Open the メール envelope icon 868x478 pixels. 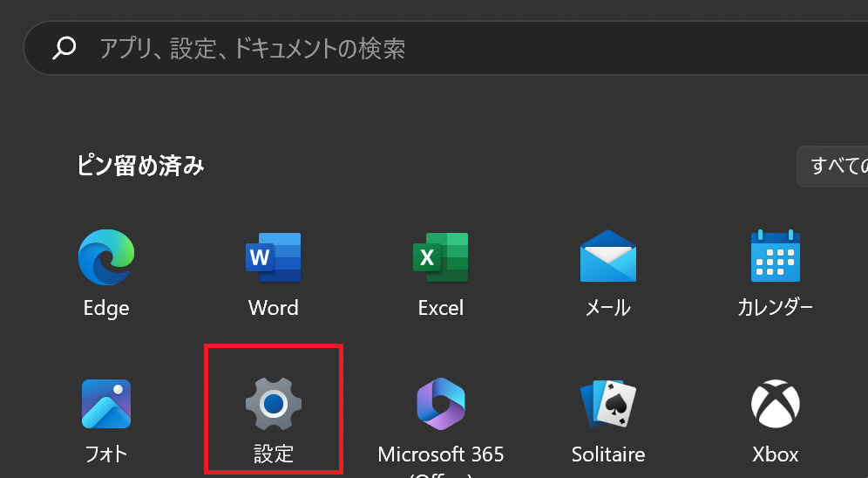click(x=607, y=256)
